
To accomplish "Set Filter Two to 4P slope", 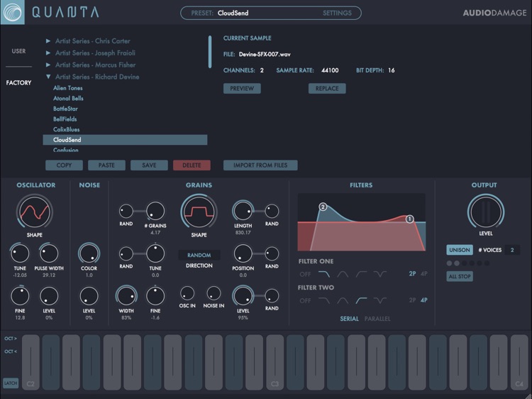I will [x=423, y=300].
